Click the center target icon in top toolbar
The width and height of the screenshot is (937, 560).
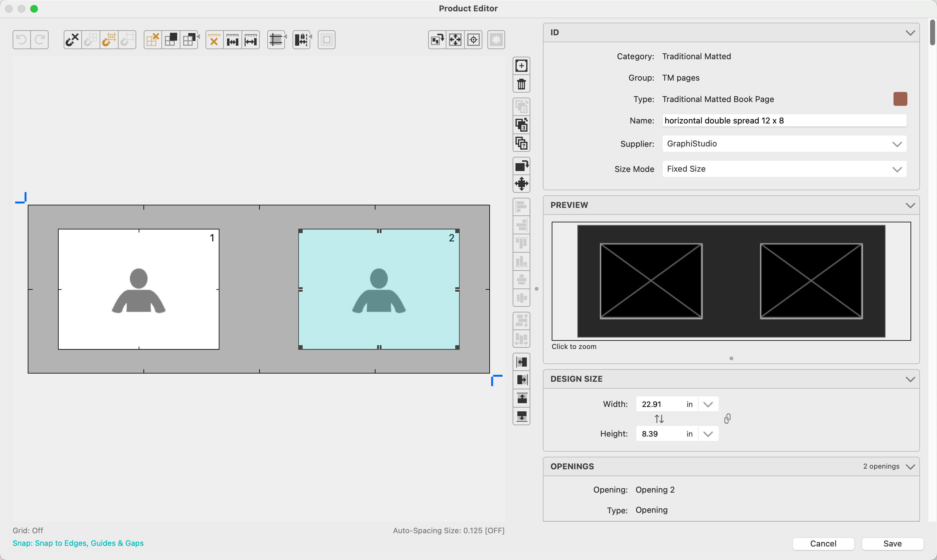(x=473, y=40)
